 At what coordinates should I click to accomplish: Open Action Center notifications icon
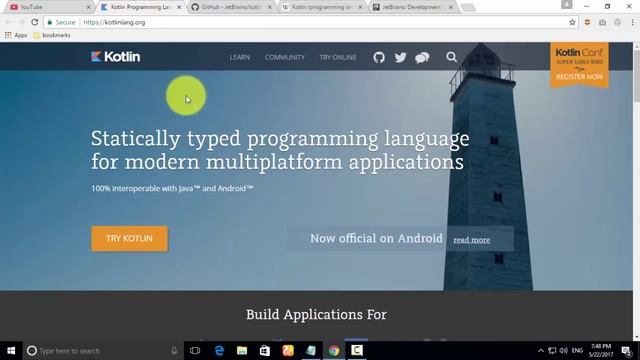point(627,351)
